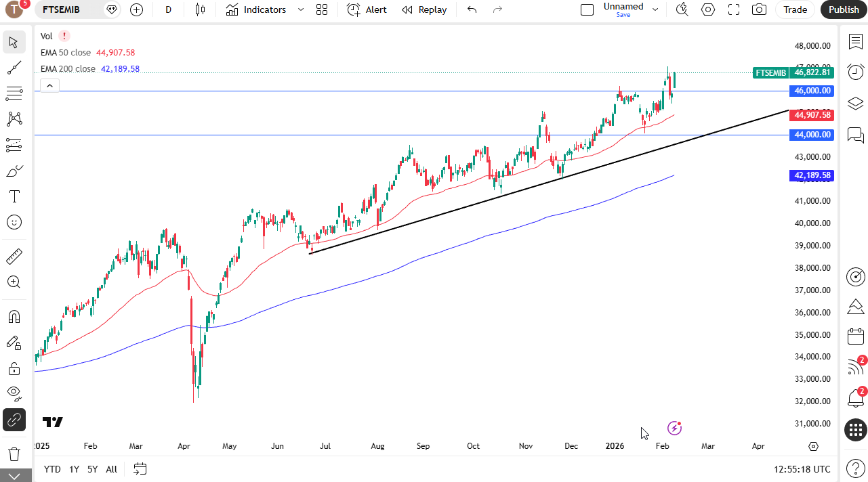868x482 pixels.
Task: Select the Vol indicator label
Action: coord(47,37)
